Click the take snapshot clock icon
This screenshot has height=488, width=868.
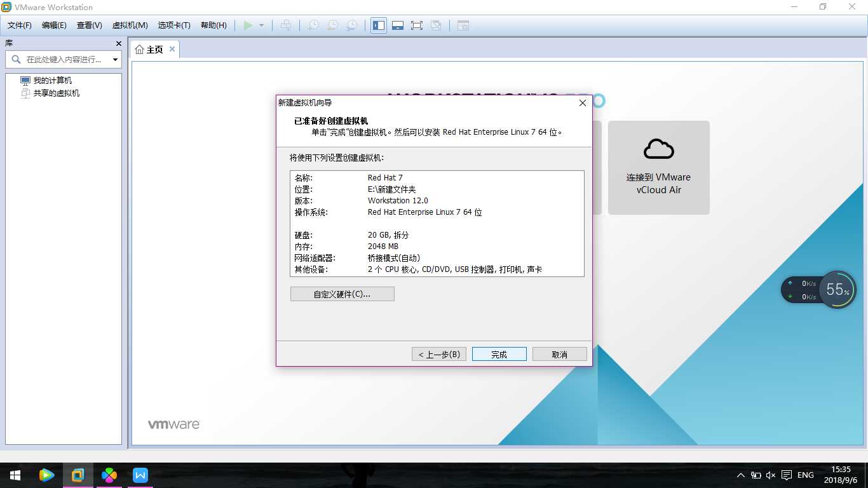(x=313, y=25)
